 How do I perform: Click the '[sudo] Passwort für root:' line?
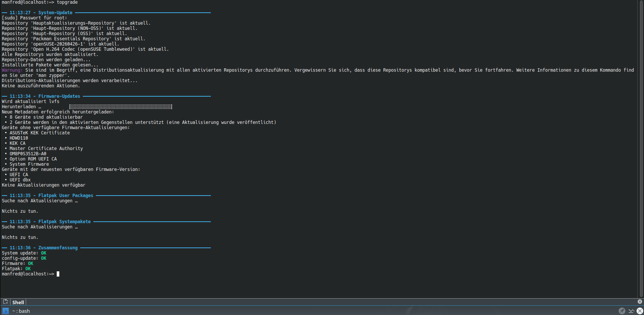pos(34,18)
